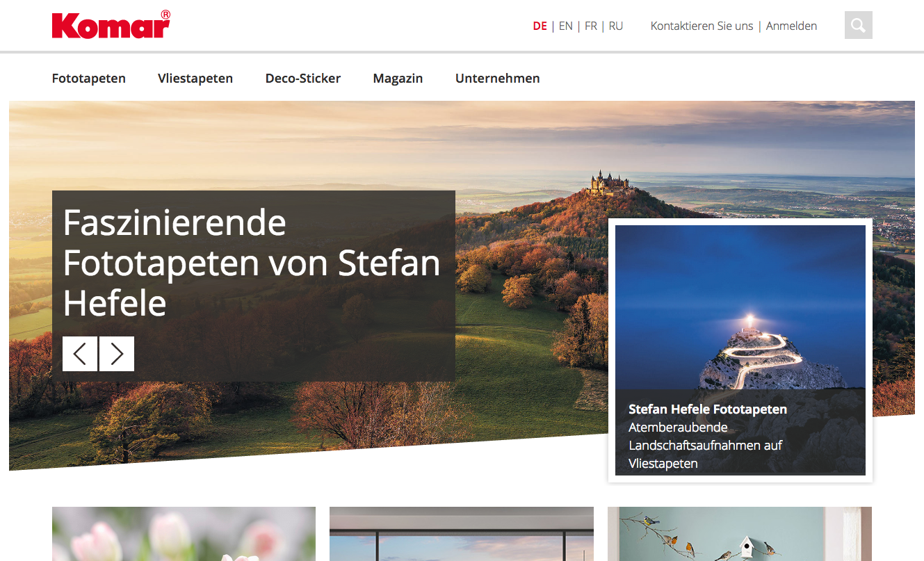924x561 pixels.
Task: Open the Deco-Sticker menu
Action: click(303, 79)
